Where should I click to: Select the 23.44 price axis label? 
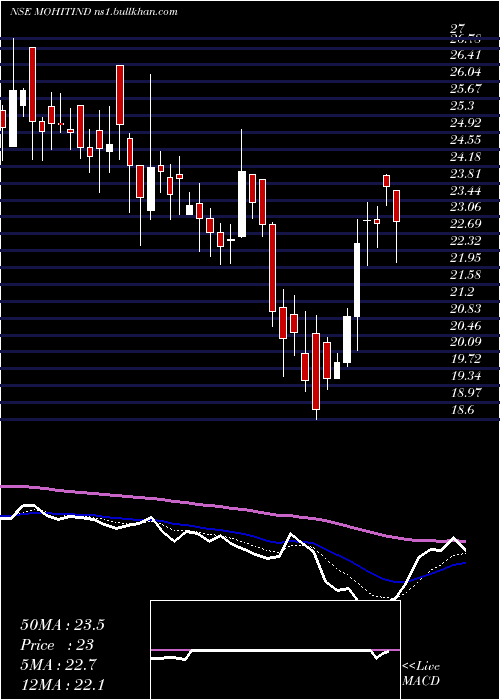pos(466,191)
